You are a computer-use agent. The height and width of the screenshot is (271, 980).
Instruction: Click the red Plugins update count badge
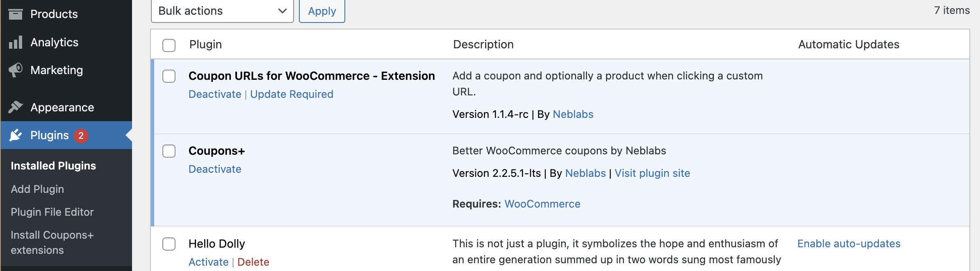(81, 135)
